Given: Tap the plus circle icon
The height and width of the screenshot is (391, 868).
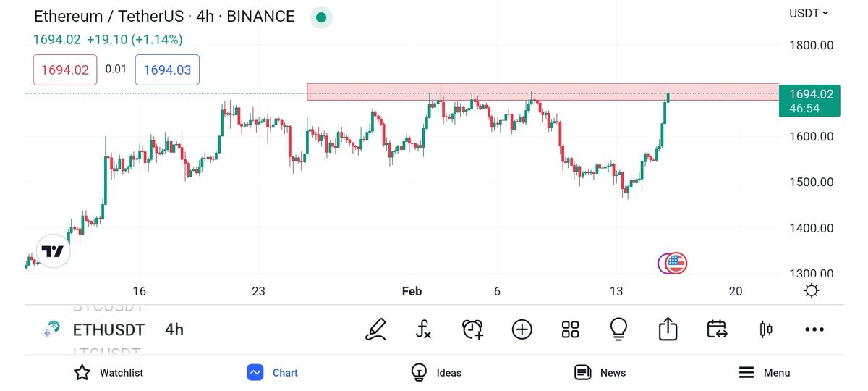Looking at the screenshot, I should pyautogui.click(x=522, y=329).
